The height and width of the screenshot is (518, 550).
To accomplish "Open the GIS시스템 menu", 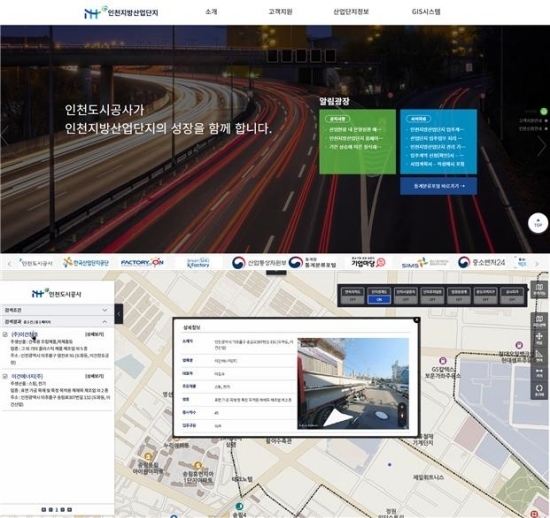I will pyautogui.click(x=426, y=12).
